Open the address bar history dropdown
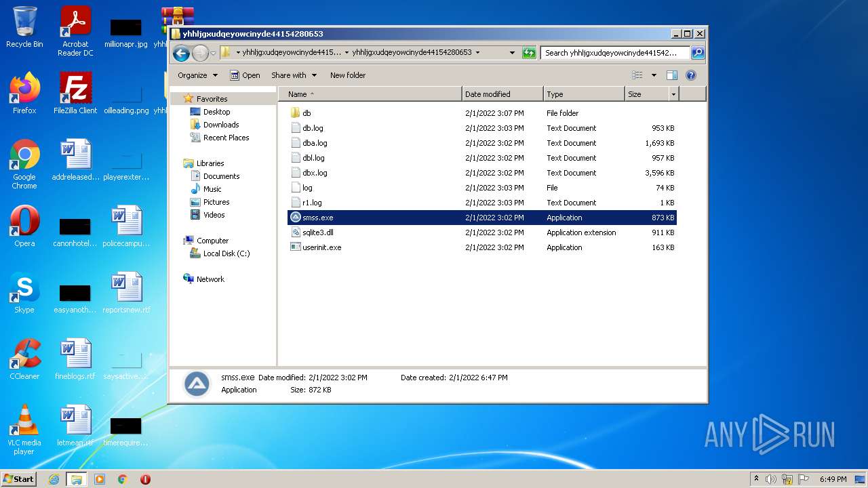This screenshot has width=868, height=488. [512, 53]
